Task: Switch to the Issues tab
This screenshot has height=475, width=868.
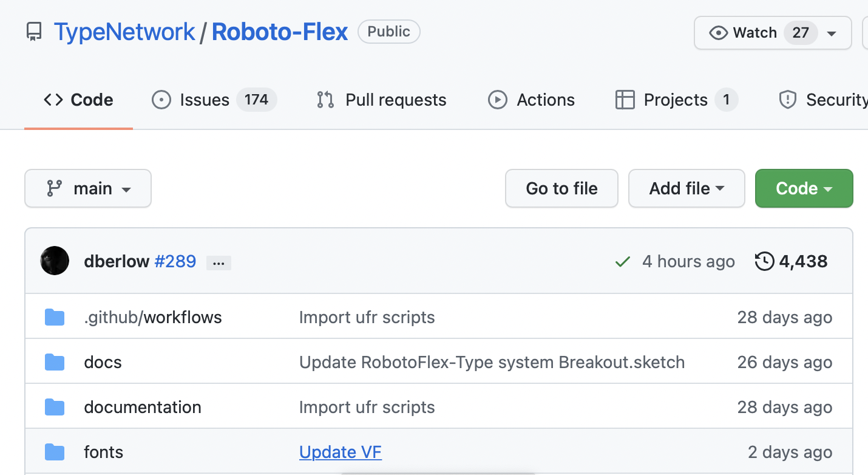Action: 204,100
